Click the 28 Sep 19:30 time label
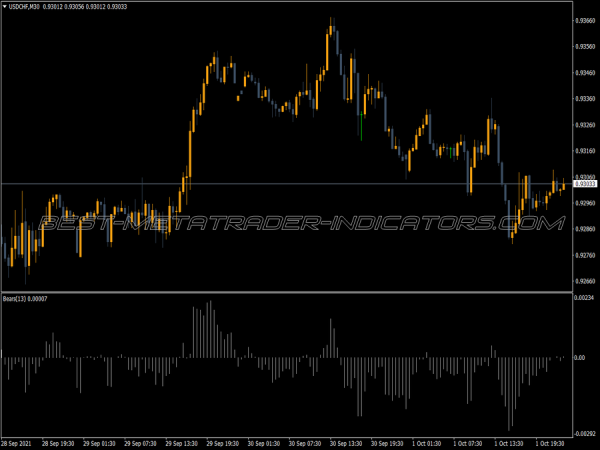Viewport: 600px width, 450px height. 58,443
